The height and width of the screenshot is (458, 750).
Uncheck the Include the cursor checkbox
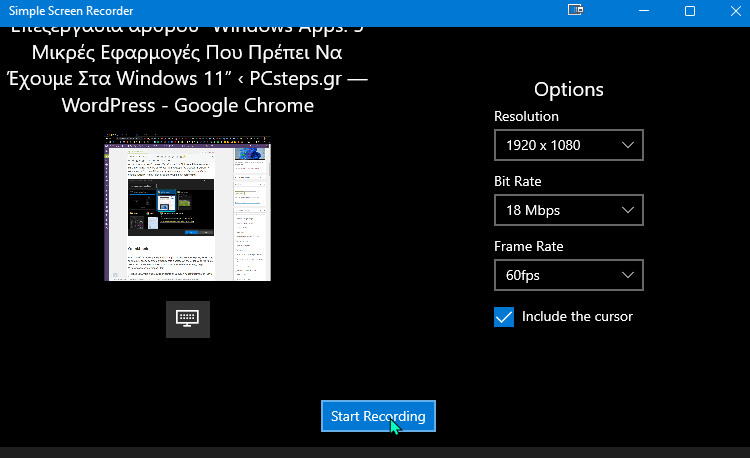(x=504, y=317)
